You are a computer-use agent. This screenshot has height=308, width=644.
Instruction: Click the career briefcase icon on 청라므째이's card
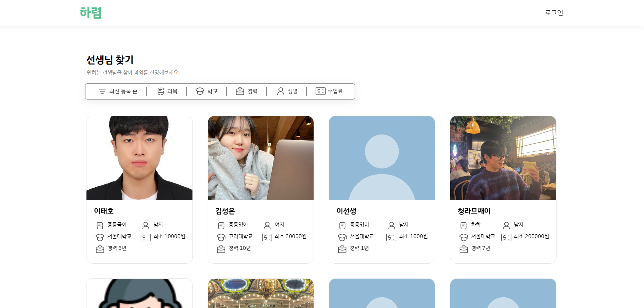pyautogui.click(x=464, y=249)
